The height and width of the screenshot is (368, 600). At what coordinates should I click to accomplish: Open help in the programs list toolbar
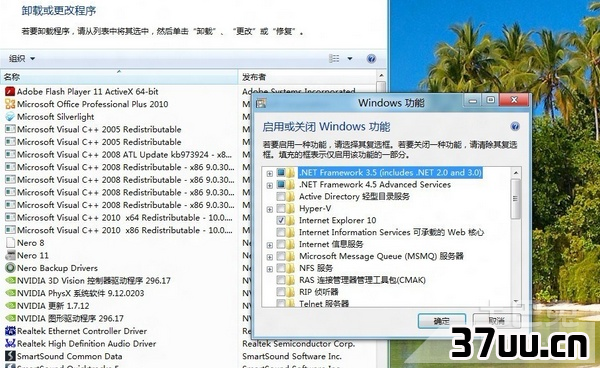[x=371, y=59]
